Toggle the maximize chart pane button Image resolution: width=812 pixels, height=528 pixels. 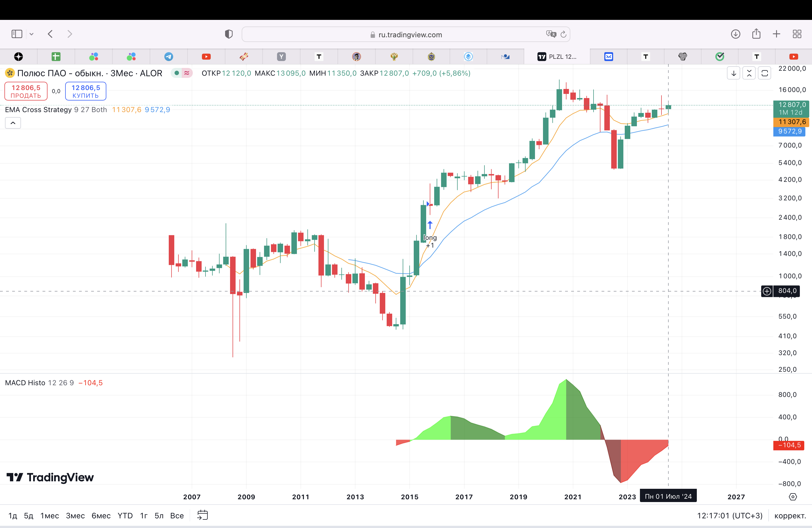tap(764, 73)
